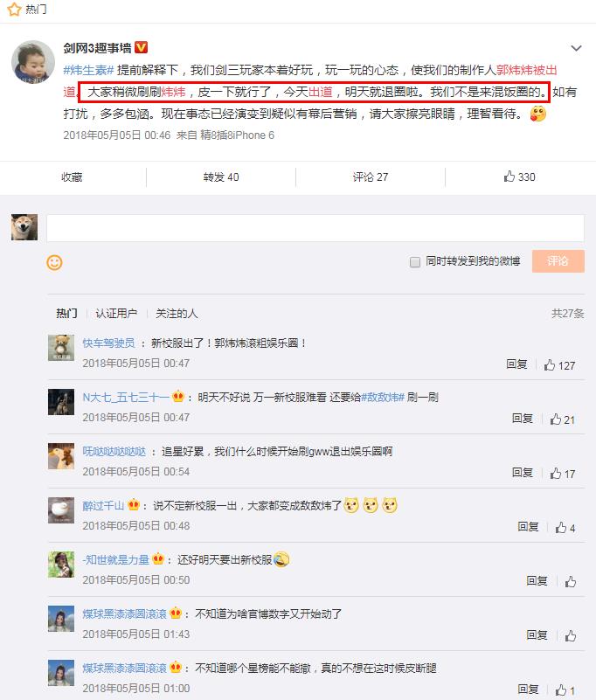Expand the post options chevron menu

[577, 48]
